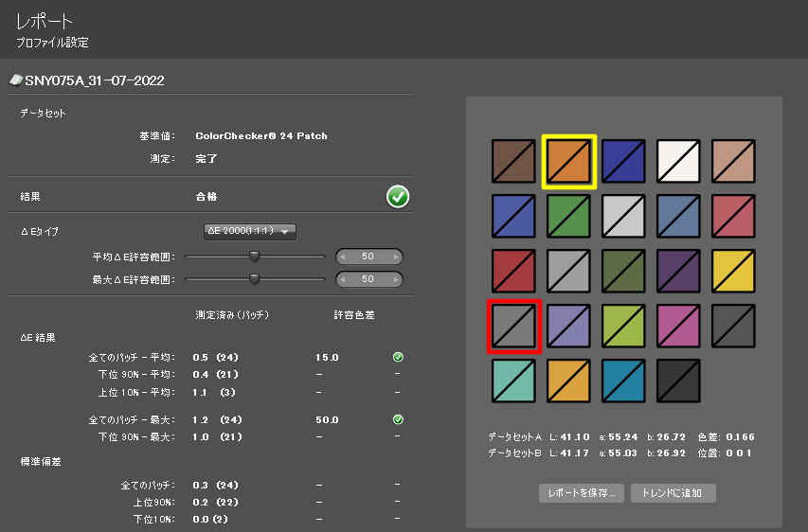Select the black patch in the bottom row
808x532 pixels.
[x=678, y=381]
